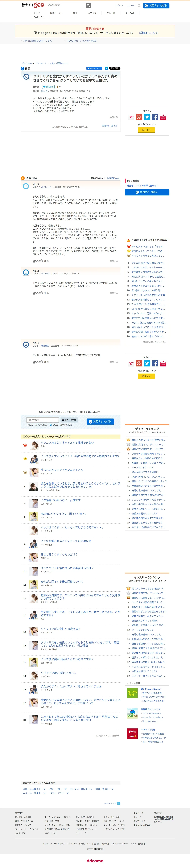Image resolution: width=190 pixels, height=868 pixels.
Task: Hide sidebar list via 性の悩みカテゴリを非表示
Action: [x=155, y=342]
